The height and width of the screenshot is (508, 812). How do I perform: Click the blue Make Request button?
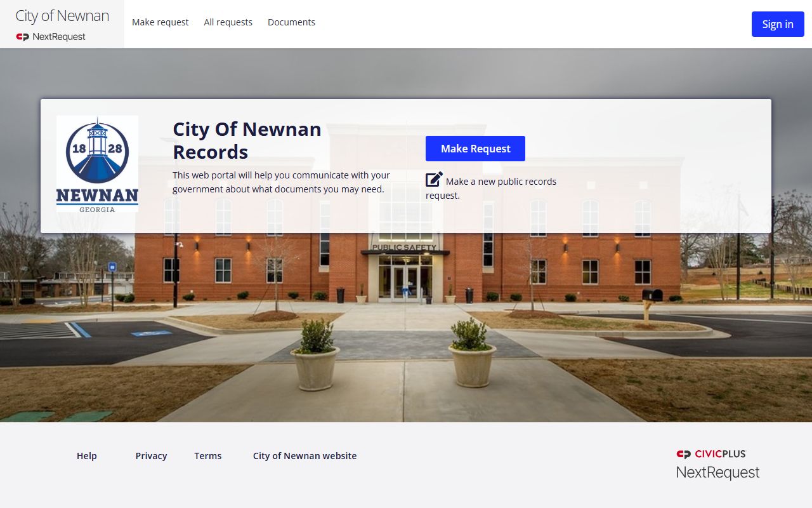tap(475, 149)
